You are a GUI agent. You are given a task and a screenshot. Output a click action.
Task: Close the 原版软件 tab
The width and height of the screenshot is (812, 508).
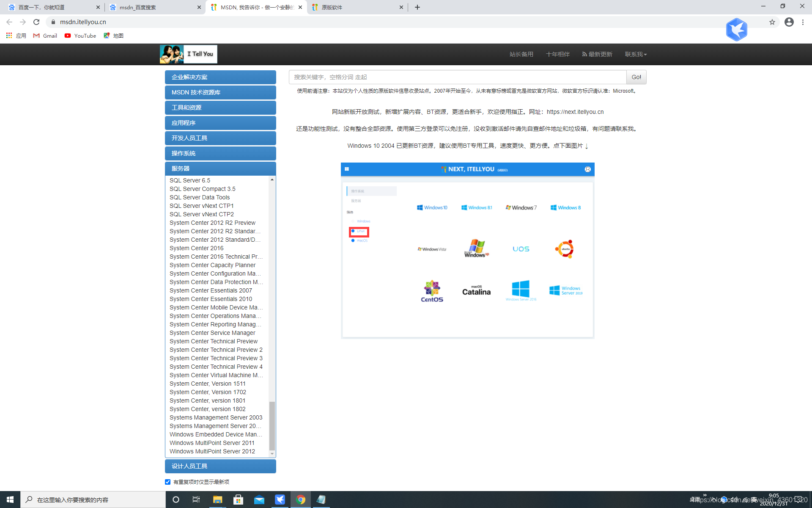point(401,7)
